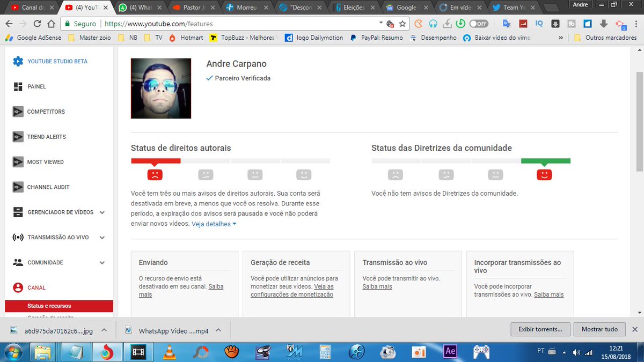Open options for WhatsApp Video mp4 download

point(219,330)
